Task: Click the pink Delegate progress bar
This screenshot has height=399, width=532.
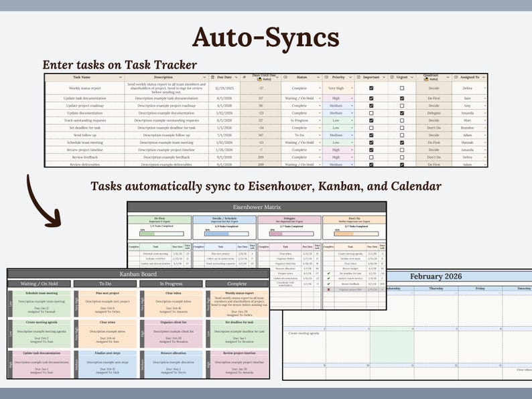Action: coord(291,234)
